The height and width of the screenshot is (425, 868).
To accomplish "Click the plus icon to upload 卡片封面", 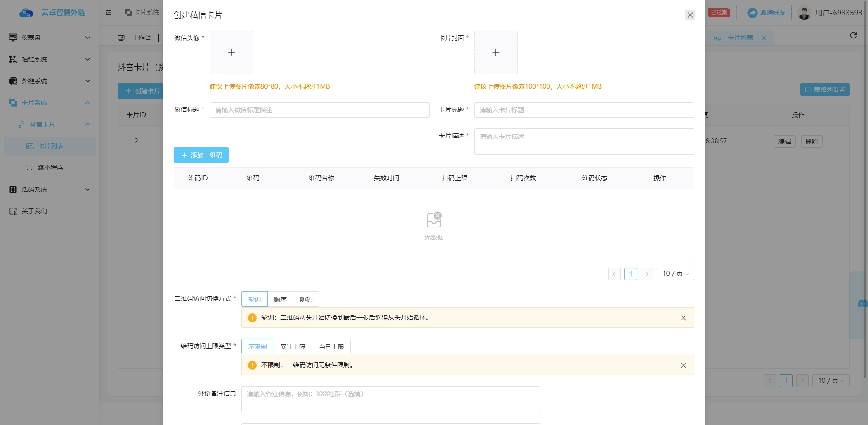I will point(495,52).
